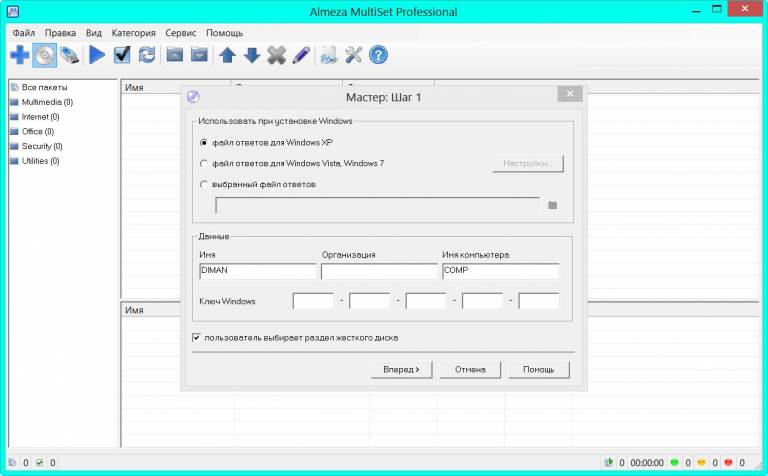
Task: Click the Организация input field
Action: (x=379, y=271)
